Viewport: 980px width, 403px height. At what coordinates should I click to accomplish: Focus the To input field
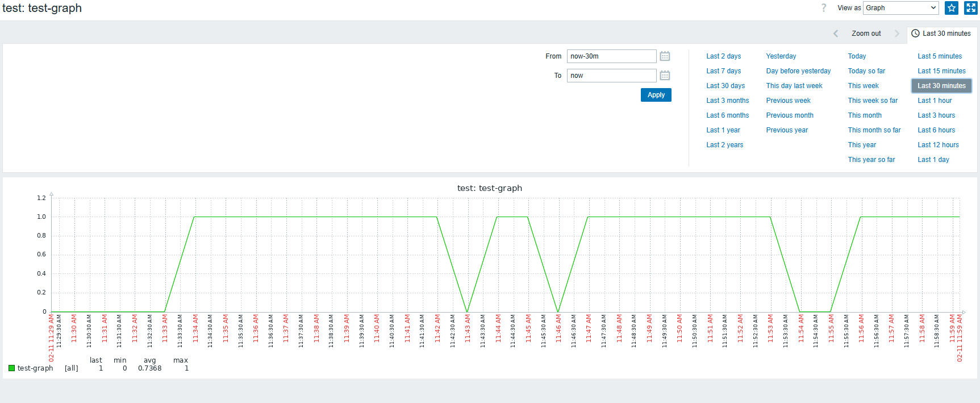[x=611, y=76]
